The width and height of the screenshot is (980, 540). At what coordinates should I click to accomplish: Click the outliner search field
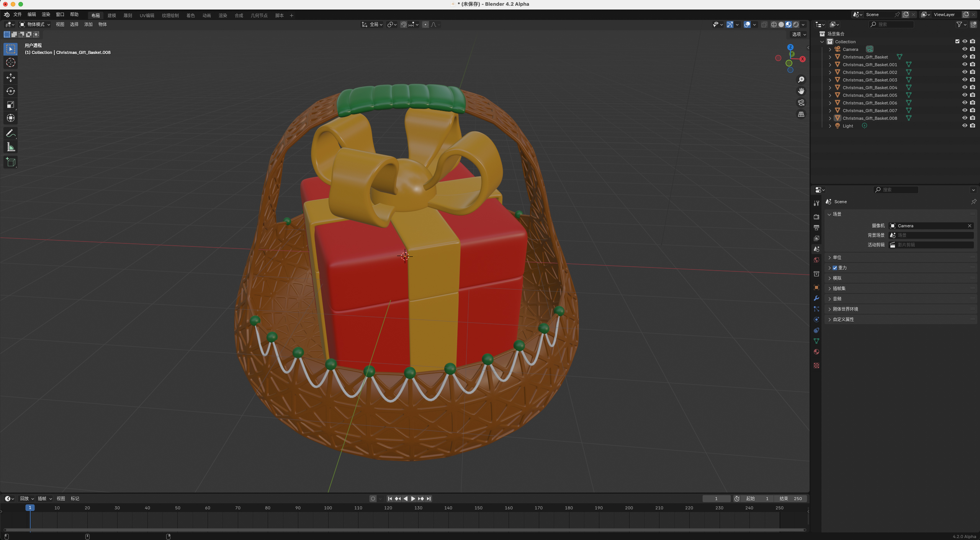click(892, 24)
